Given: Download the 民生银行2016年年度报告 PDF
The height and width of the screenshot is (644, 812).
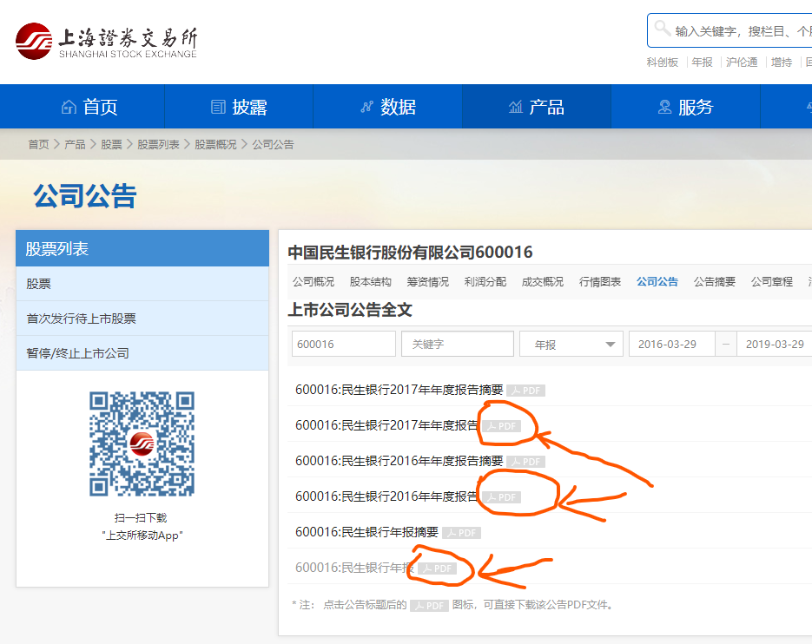Looking at the screenshot, I should (x=502, y=497).
